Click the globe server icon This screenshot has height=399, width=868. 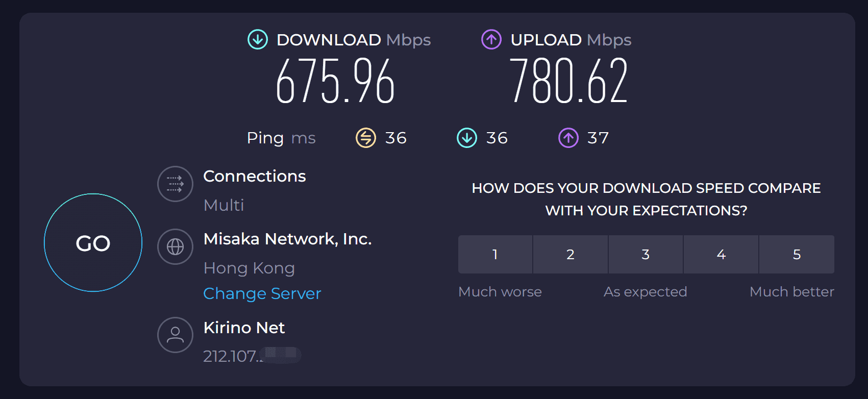(x=175, y=247)
